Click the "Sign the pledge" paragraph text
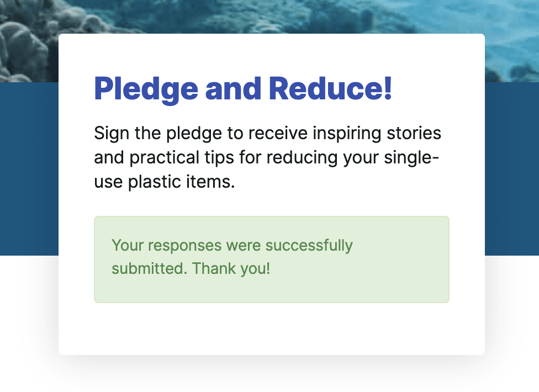 268,157
